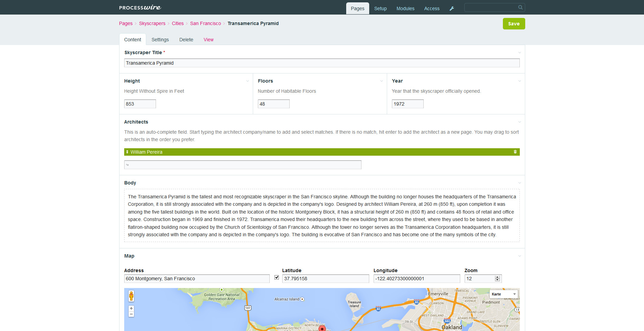Viewport: 644px width, 331px height.
Task: Open the Pages top menu
Action: tap(357, 8)
